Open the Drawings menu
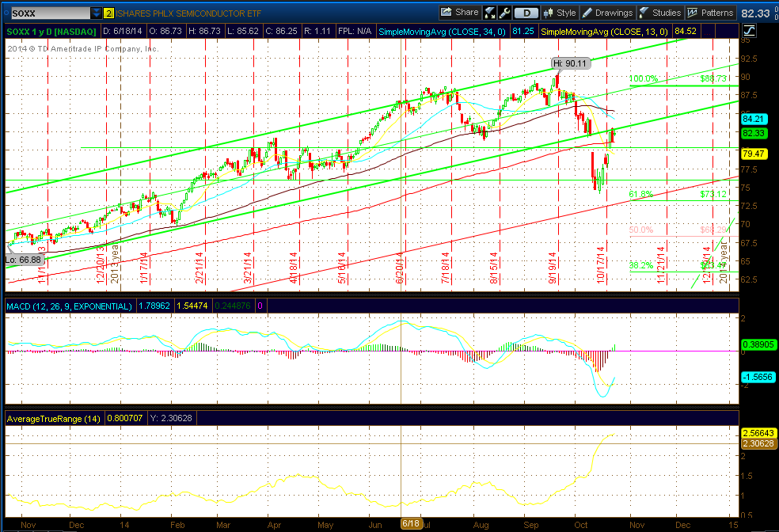Image resolution: width=779 pixels, height=532 pixels. click(607, 13)
